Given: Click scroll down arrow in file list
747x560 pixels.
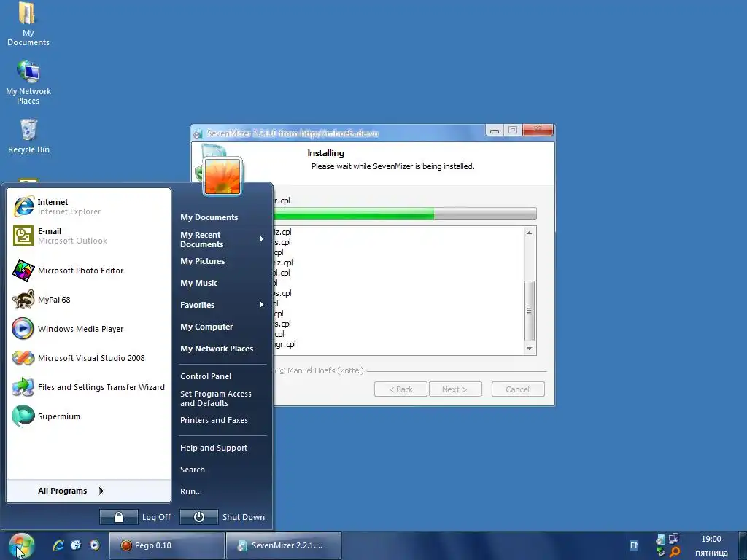Looking at the screenshot, I should tap(529, 349).
